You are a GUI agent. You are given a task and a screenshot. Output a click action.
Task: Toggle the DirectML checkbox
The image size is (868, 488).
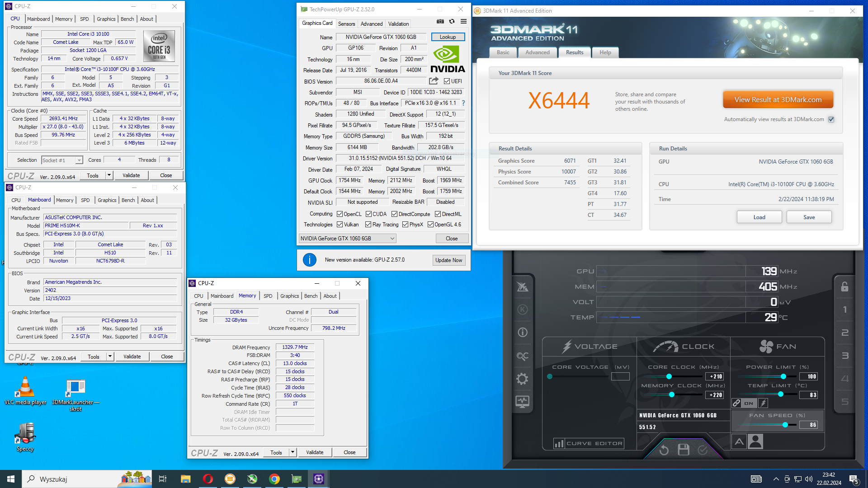(x=438, y=214)
